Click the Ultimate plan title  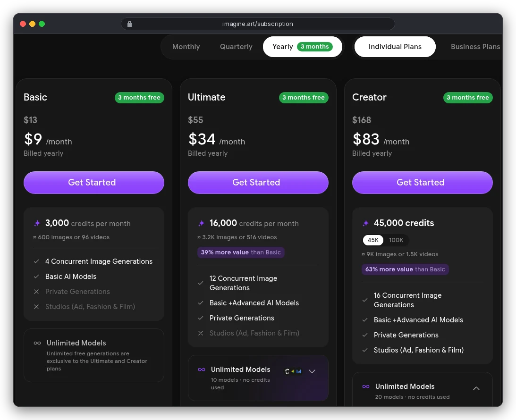click(x=207, y=97)
